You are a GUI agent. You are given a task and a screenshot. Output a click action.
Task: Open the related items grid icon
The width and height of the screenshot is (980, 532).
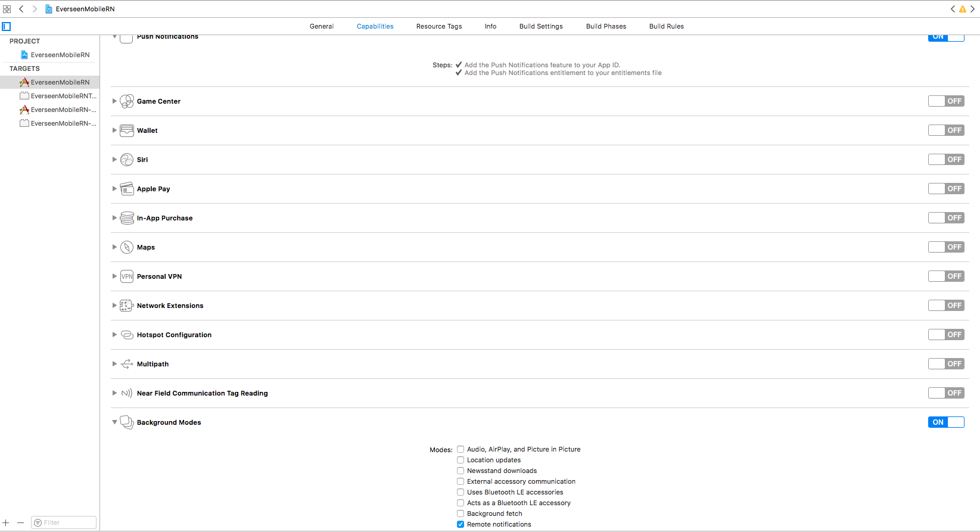click(x=7, y=9)
